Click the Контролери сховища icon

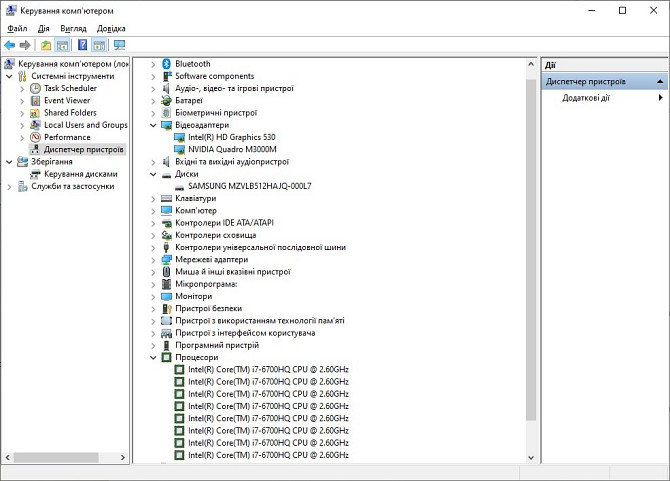pos(167,235)
